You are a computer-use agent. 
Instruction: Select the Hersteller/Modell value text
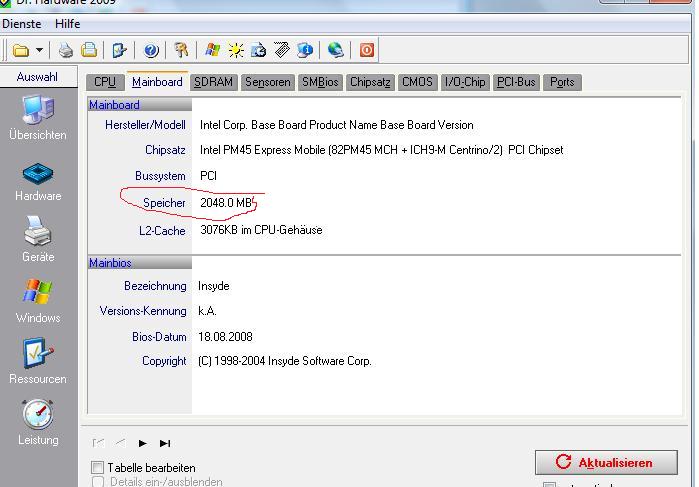click(x=337, y=125)
